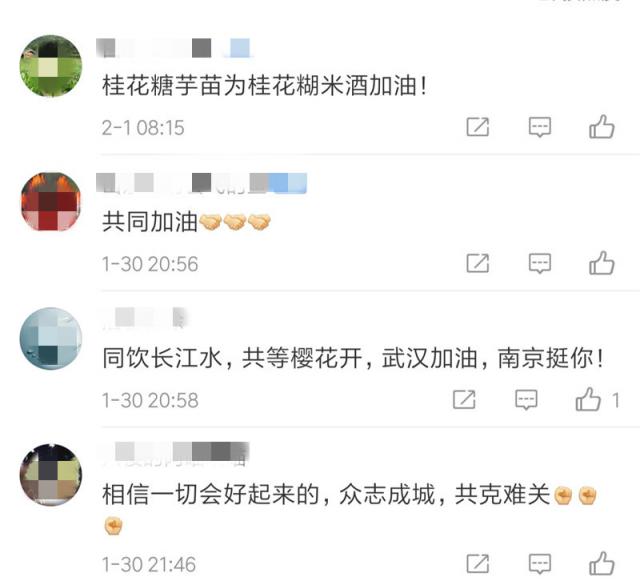This screenshot has height=585, width=640.
Task: Open the red avatar beside 共同加油
Action: pyautogui.click(x=51, y=202)
